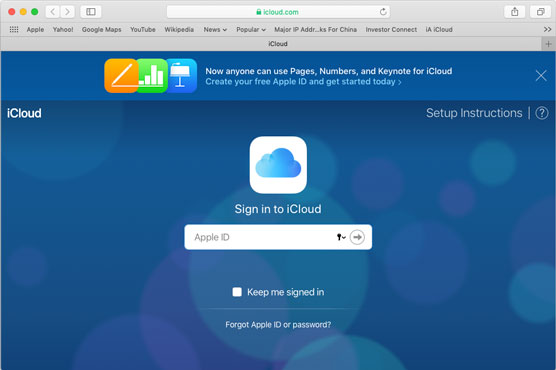Click the Keynote app icon in the banner
The width and height of the screenshot is (556, 370).
tap(182, 76)
